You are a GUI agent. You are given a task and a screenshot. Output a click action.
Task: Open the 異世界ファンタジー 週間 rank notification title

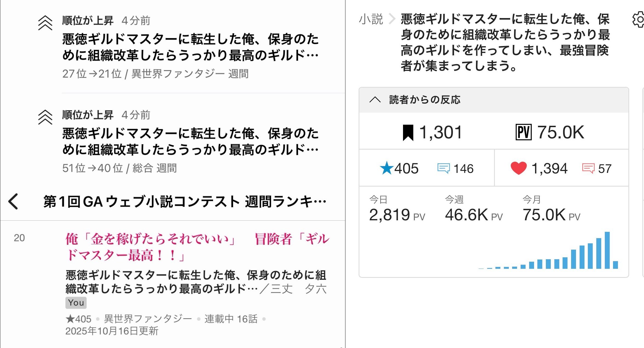pyautogui.click(x=190, y=47)
